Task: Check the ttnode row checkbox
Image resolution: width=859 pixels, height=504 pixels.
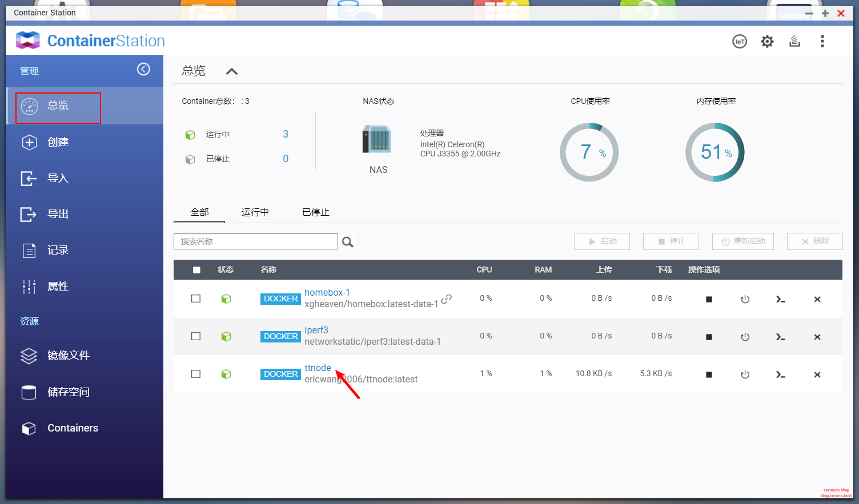Action: tap(196, 374)
